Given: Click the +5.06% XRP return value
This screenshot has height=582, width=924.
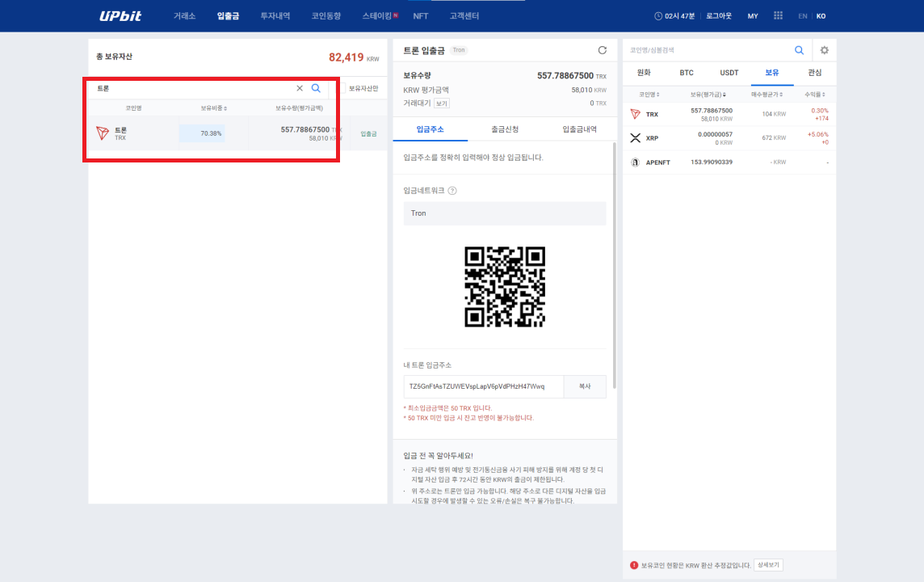Looking at the screenshot, I should click(x=818, y=134).
